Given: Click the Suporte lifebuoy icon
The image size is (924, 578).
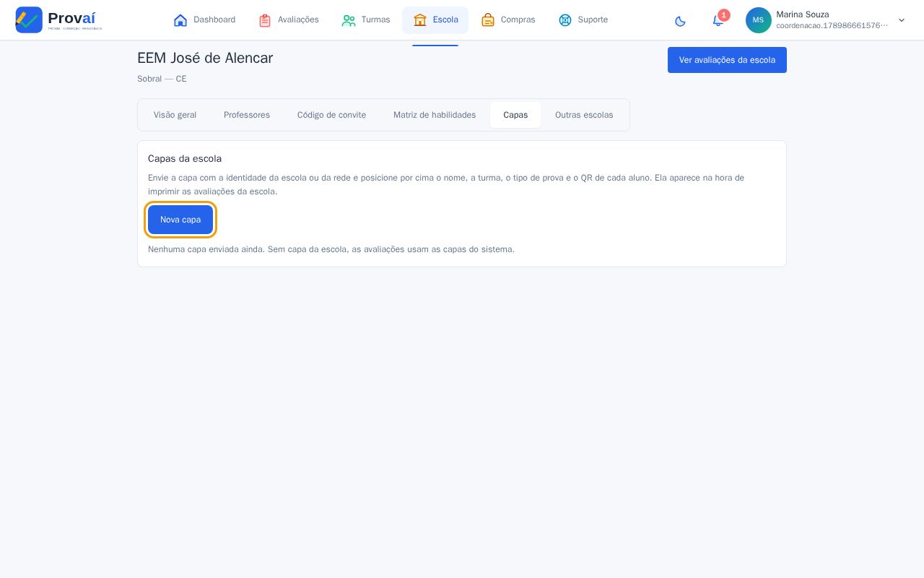Looking at the screenshot, I should click(565, 20).
